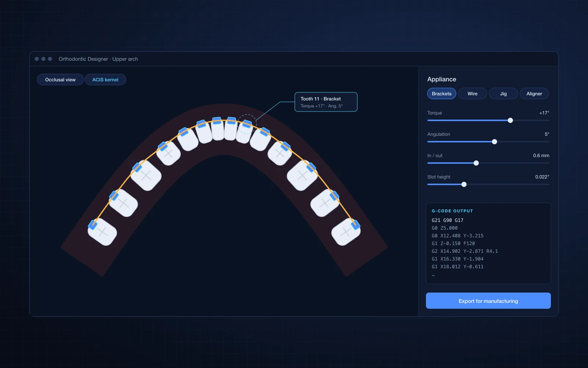Click the In / out value 0.6 mm
The width and height of the screenshot is (588, 368).
(541, 156)
